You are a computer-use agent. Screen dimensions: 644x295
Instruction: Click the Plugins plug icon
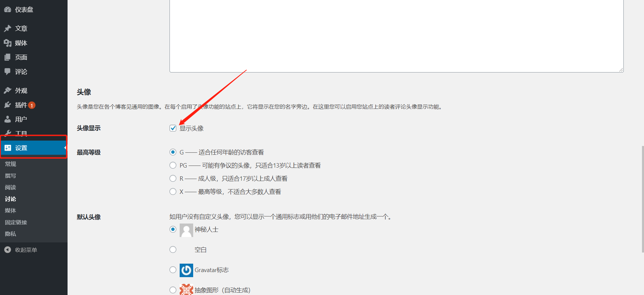pos(7,105)
